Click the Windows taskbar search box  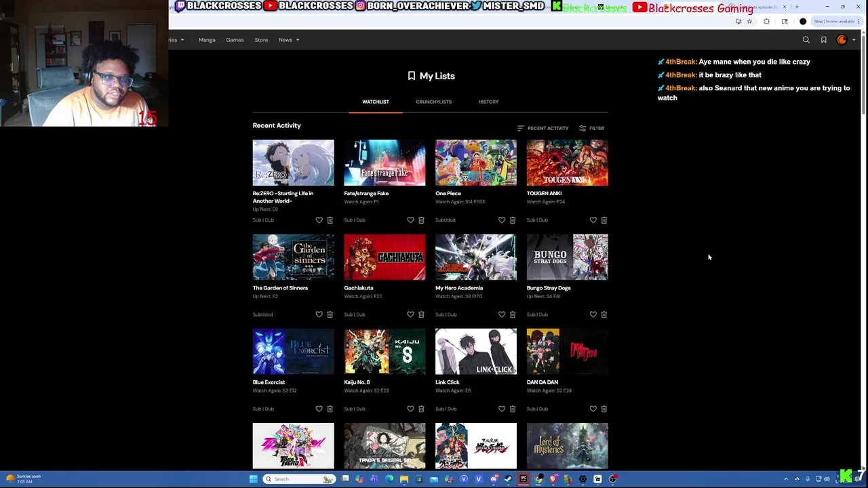(299, 479)
